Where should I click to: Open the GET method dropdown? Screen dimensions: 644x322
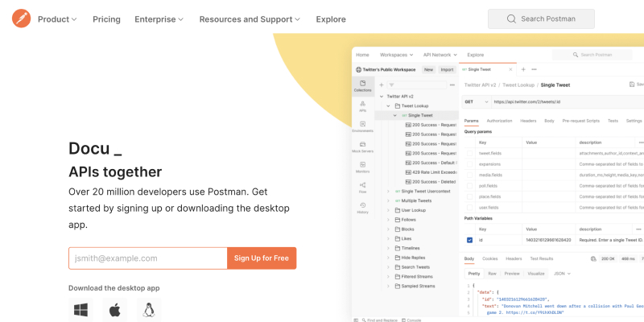[x=477, y=101]
